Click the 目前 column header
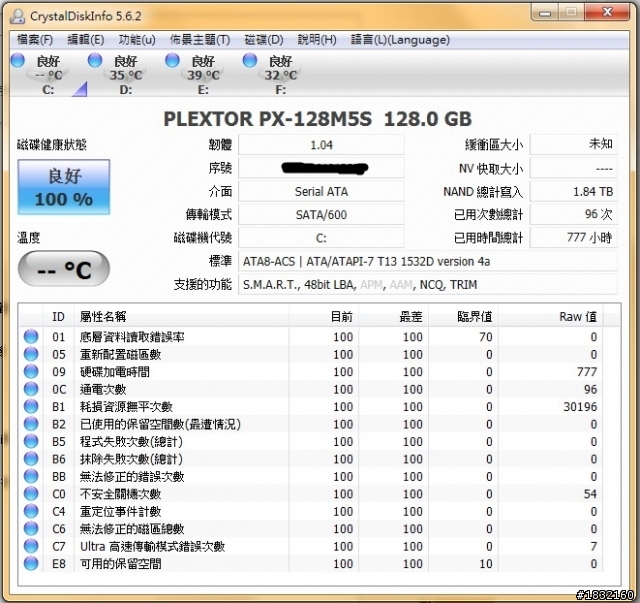 click(x=324, y=316)
